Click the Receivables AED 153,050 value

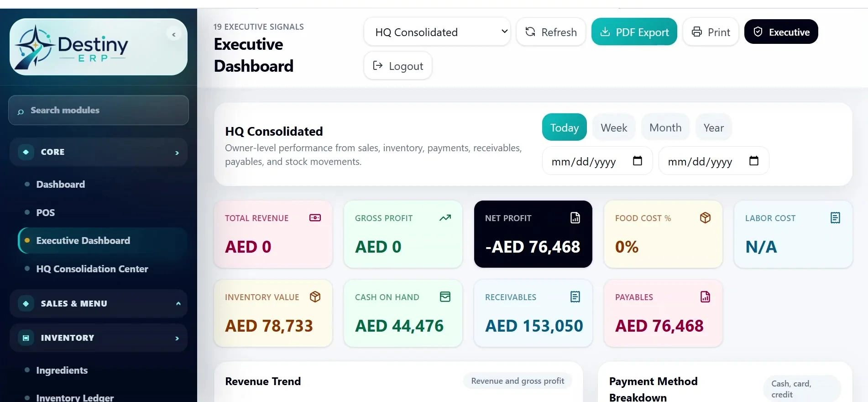[534, 326]
